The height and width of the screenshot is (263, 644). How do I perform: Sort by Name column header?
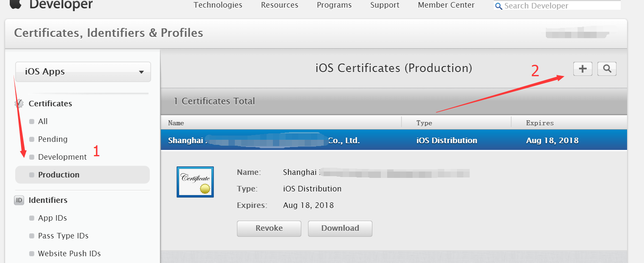click(176, 123)
